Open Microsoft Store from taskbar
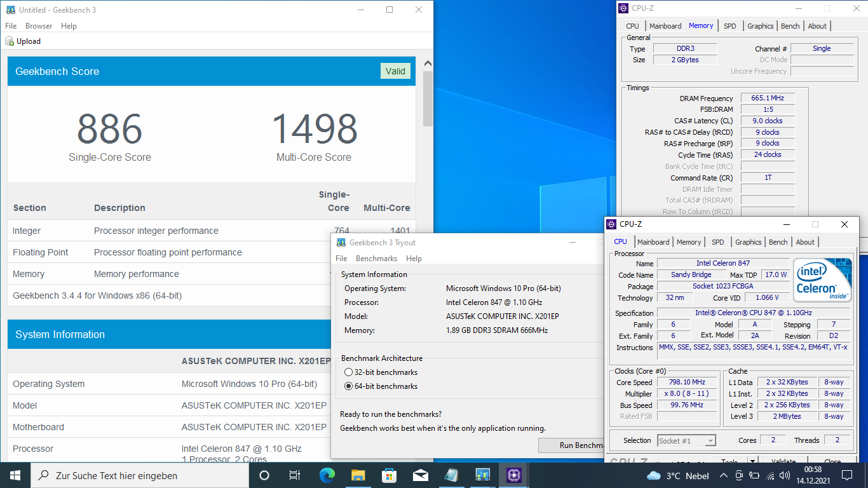Screen dimensions: 868x488 click(x=389, y=475)
